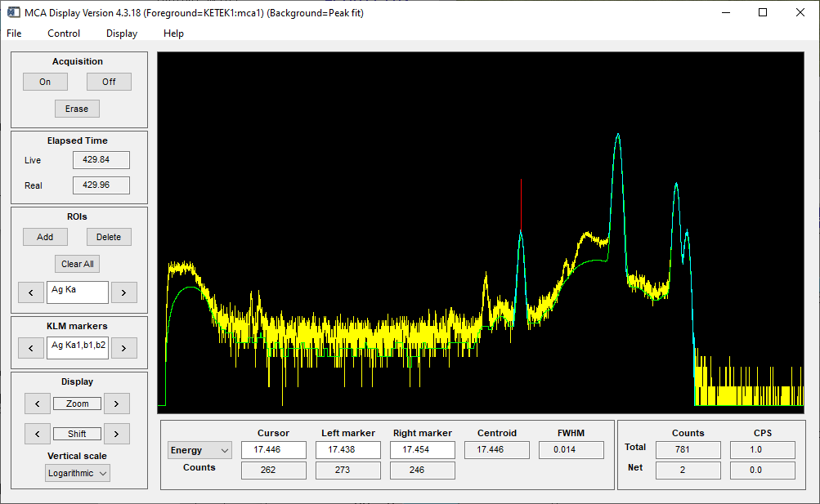Screen dimensions: 820x504
Task: Click the Net CPS value 0.0
Action: 763,470
